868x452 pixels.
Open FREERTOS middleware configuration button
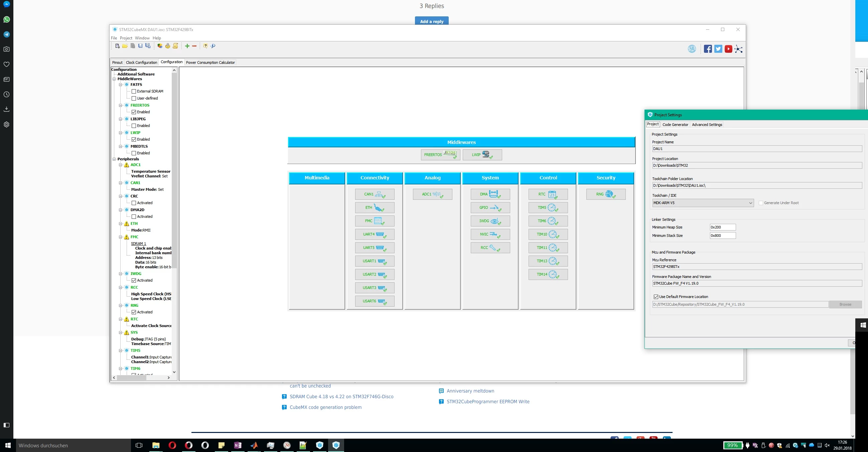(x=440, y=155)
